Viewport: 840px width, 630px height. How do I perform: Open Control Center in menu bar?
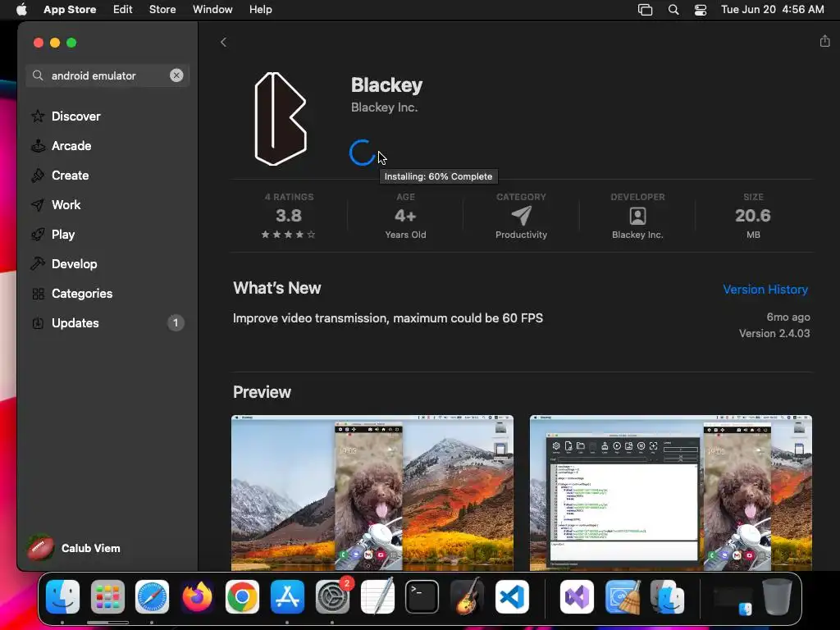(x=701, y=10)
